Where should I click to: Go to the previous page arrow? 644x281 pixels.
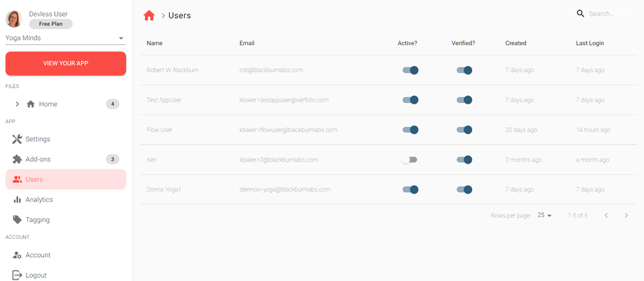click(x=606, y=215)
